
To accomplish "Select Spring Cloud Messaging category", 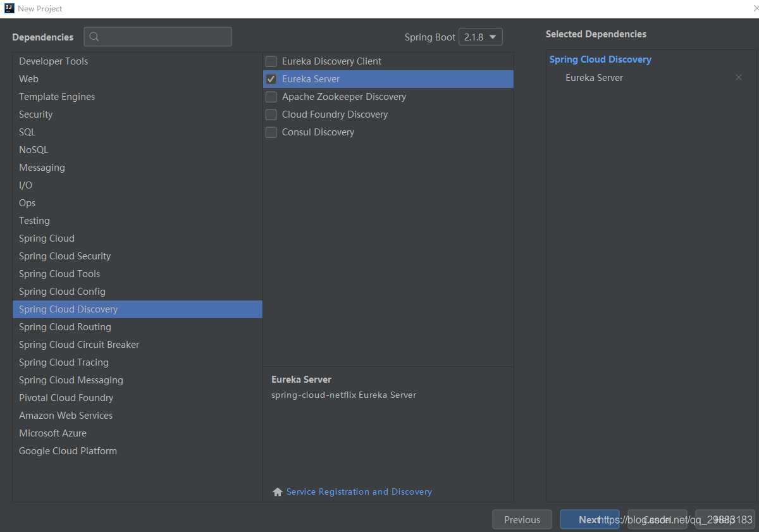I will pyautogui.click(x=137, y=380).
